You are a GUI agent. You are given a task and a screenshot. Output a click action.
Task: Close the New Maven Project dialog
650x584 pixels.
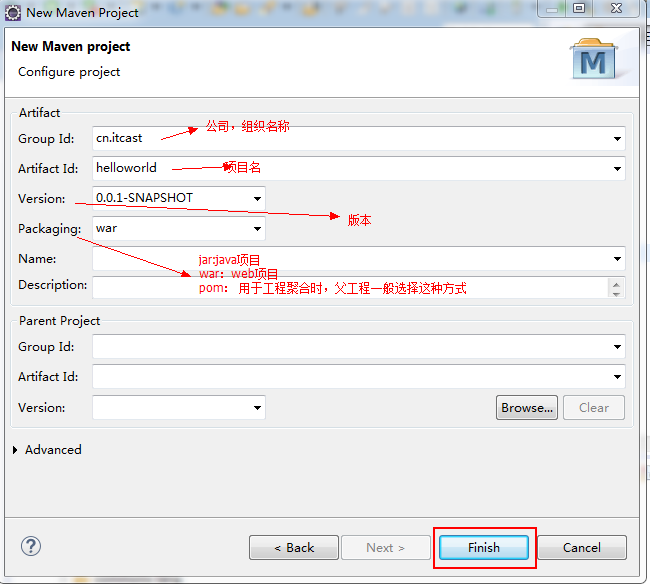pos(616,8)
